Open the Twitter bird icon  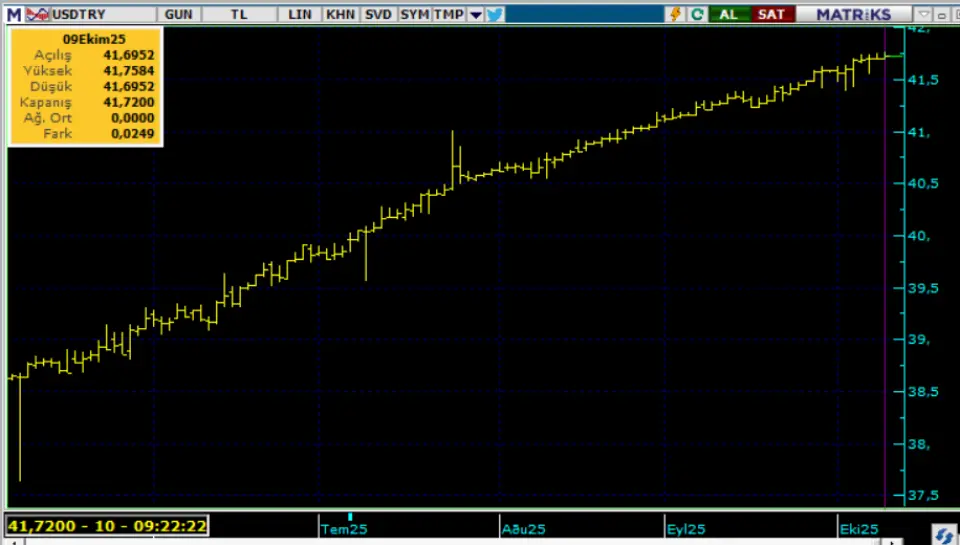pyautogui.click(x=494, y=14)
